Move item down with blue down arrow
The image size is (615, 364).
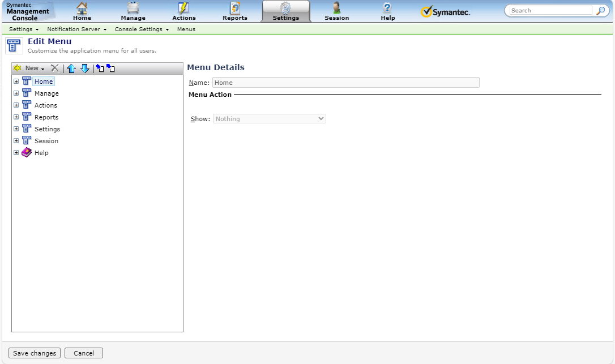(x=85, y=68)
